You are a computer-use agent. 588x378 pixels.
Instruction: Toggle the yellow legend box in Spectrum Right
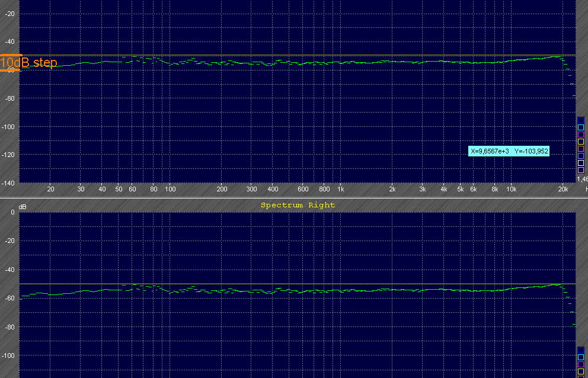[581, 371]
